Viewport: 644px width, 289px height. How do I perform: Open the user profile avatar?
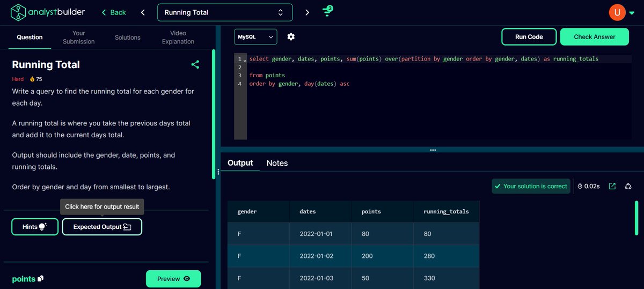[x=617, y=12]
